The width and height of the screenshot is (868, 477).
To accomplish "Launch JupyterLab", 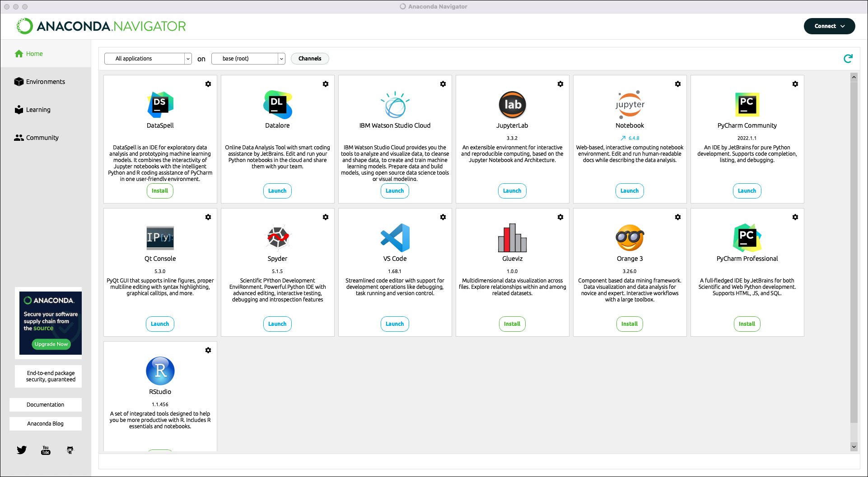I will pyautogui.click(x=512, y=191).
